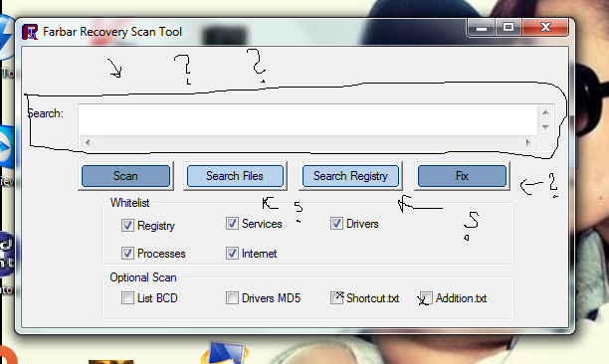Screen dimensions: 609x364
Task: Uncheck the Processes whitelist checkbox
Action: tap(127, 253)
